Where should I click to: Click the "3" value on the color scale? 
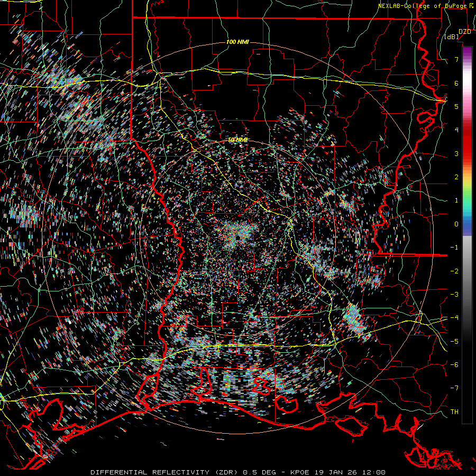(x=456, y=153)
